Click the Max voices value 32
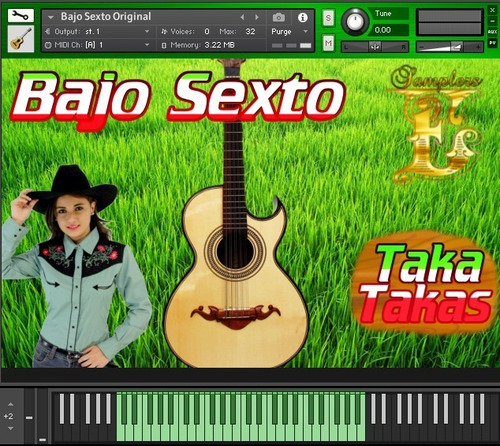Image resolution: width=500 pixels, height=446 pixels. pos(250,31)
